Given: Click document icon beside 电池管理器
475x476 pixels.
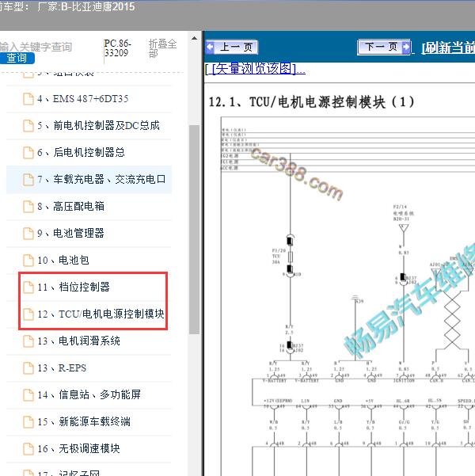Looking at the screenshot, I should [28, 234].
